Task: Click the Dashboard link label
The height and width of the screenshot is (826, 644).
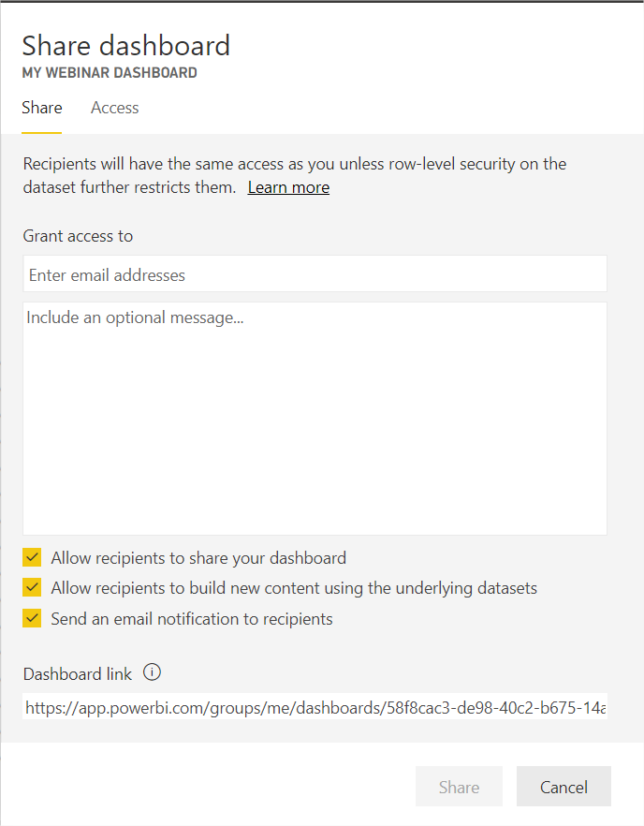Action: (x=78, y=673)
